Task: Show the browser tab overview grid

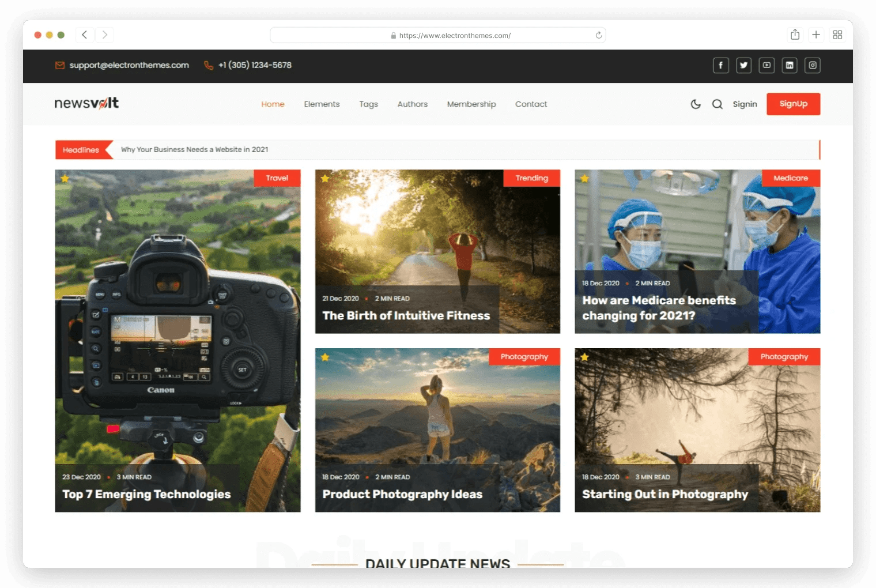Action: pyautogui.click(x=837, y=35)
